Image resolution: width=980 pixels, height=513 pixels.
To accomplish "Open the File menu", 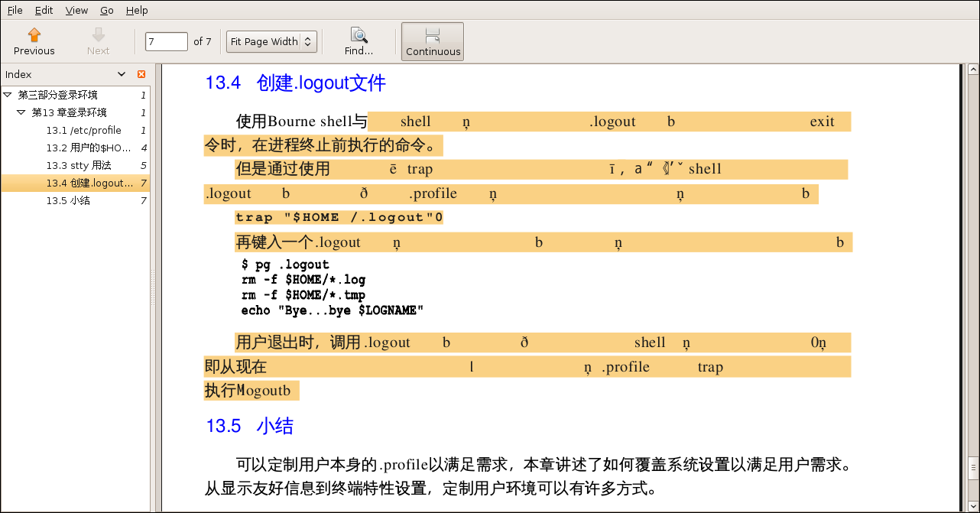I will pos(15,11).
